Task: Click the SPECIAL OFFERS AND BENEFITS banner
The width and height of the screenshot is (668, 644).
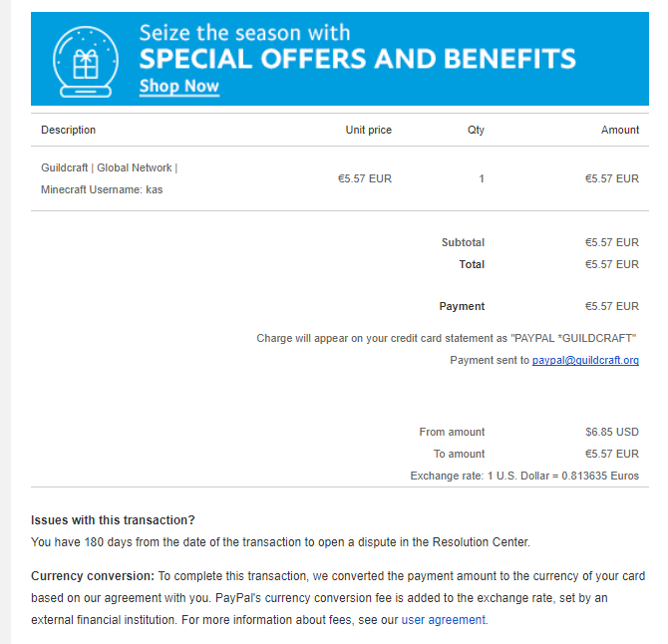Action: click(x=340, y=59)
